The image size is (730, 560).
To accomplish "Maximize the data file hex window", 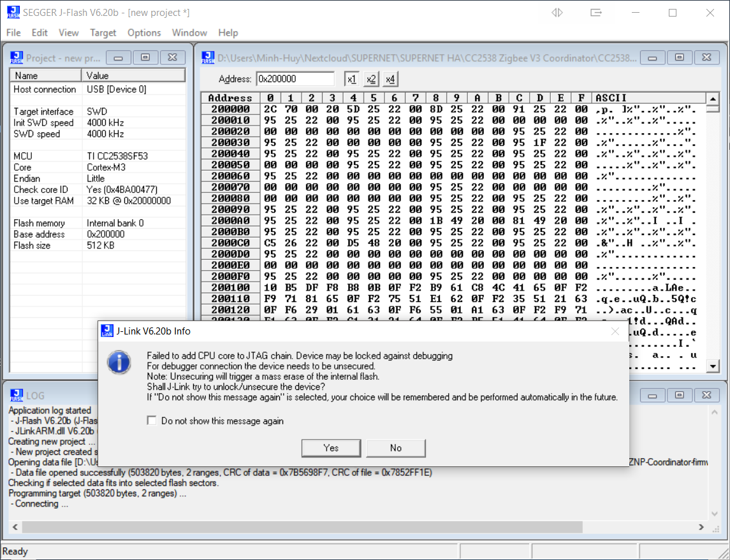I will (679, 58).
